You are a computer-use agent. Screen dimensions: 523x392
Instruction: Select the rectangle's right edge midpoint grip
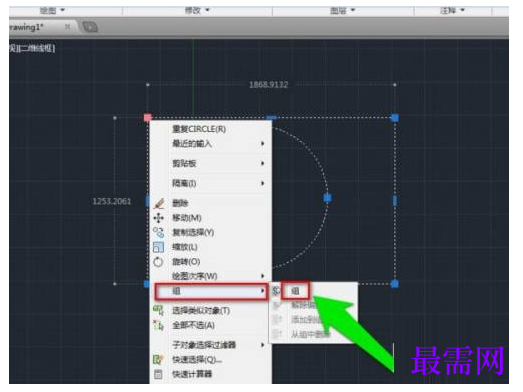click(395, 201)
